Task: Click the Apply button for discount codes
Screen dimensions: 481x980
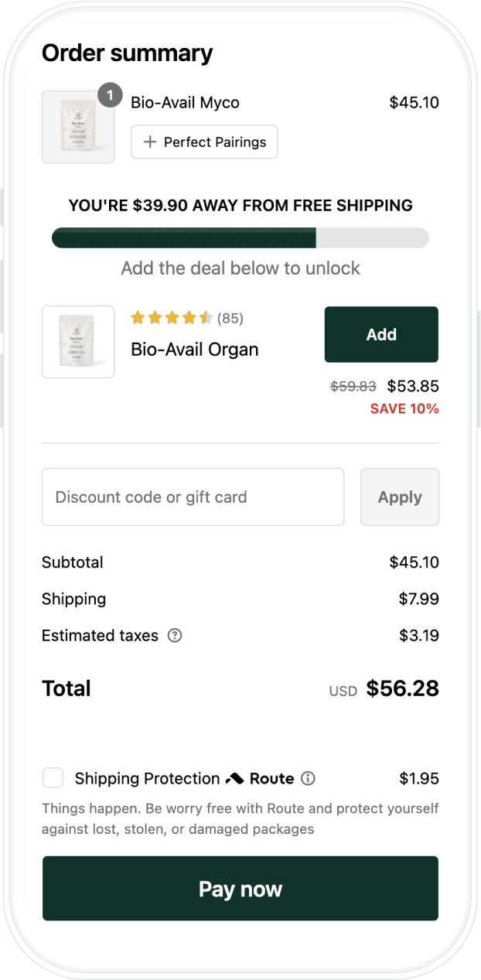Action: (x=400, y=497)
